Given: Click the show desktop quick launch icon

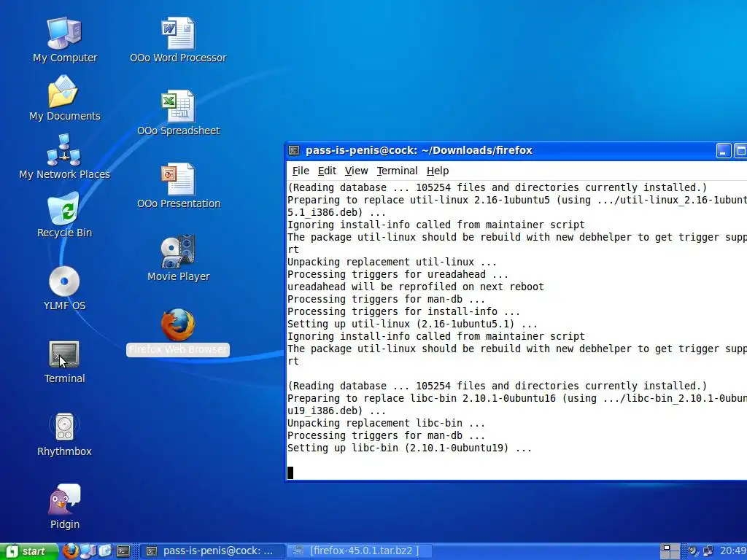Looking at the screenshot, I should 88,551.
